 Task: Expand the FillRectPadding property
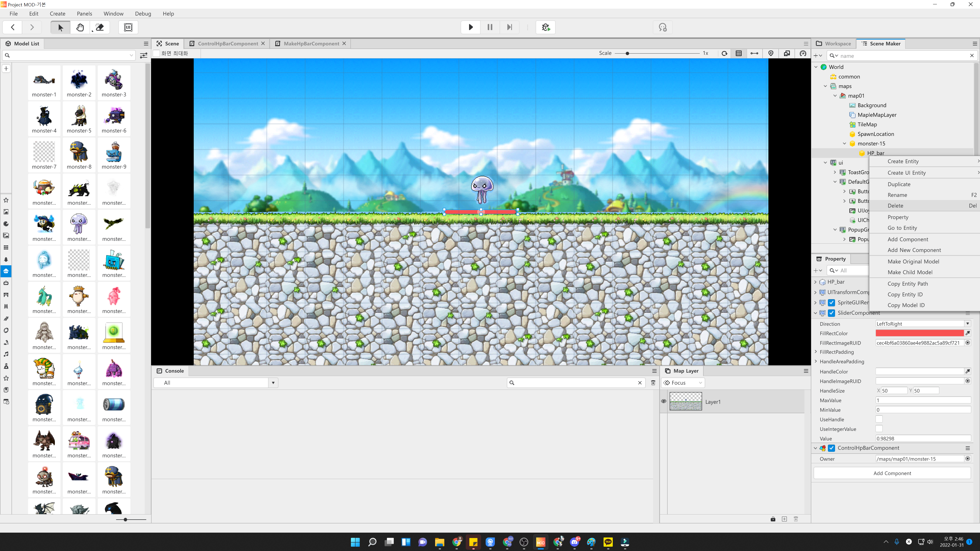coord(816,352)
